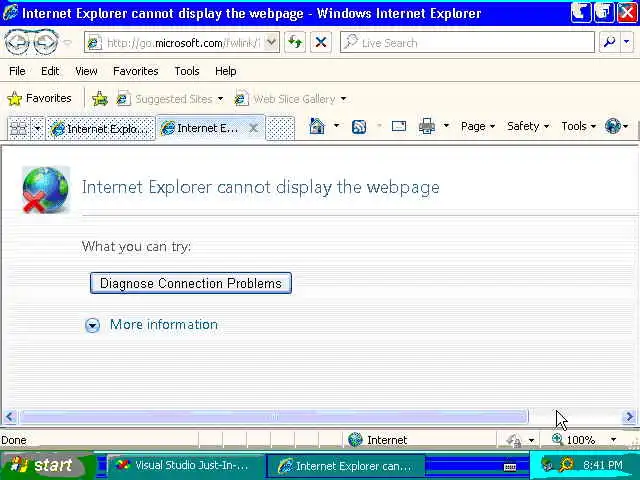Stop loading with the blue X icon
The width and height of the screenshot is (640, 480).
(x=321, y=42)
